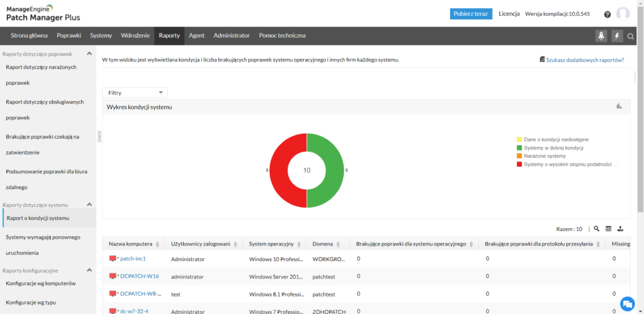The width and height of the screenshot is (644, 314).
Task: Click the bar chart icon in chart header
Action: point(619,106)
